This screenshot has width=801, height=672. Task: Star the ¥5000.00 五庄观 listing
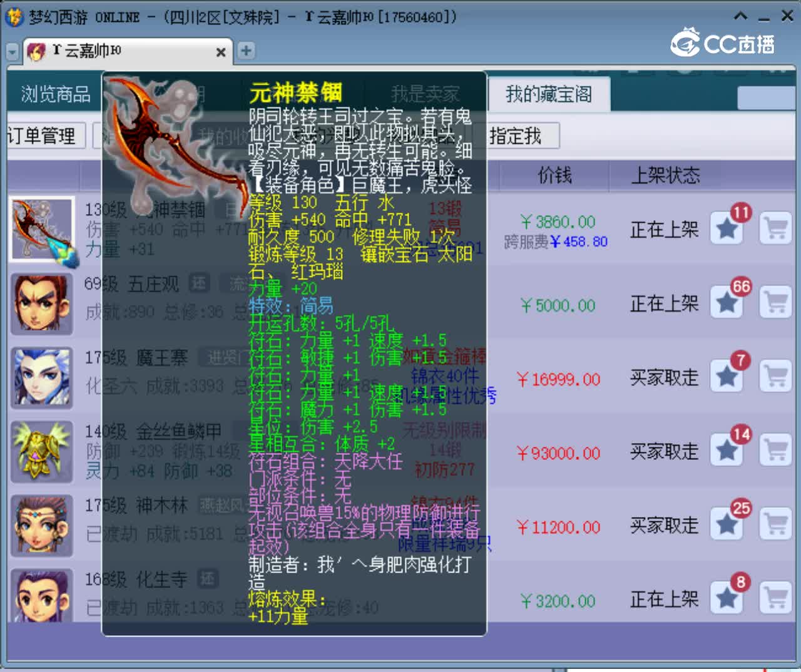tap(727, 302)
